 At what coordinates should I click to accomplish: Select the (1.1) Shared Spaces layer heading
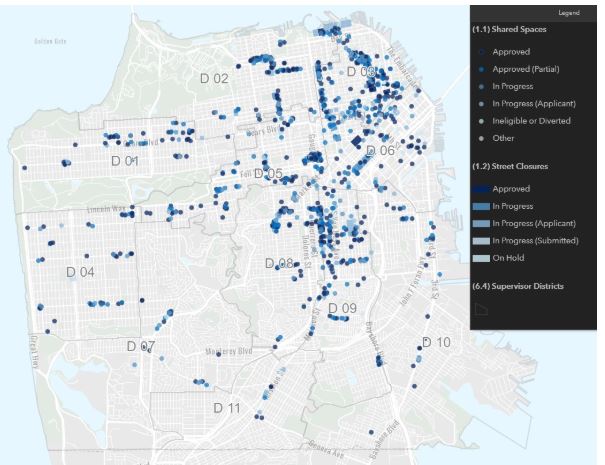509,29
